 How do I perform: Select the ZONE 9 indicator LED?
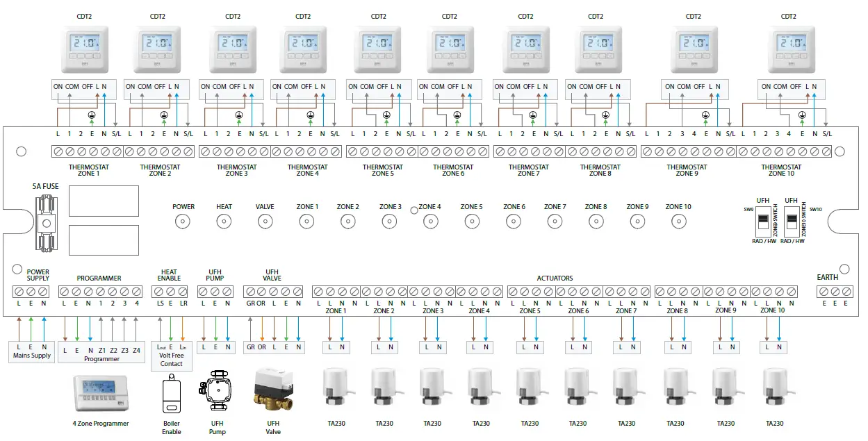coord(637,222)
